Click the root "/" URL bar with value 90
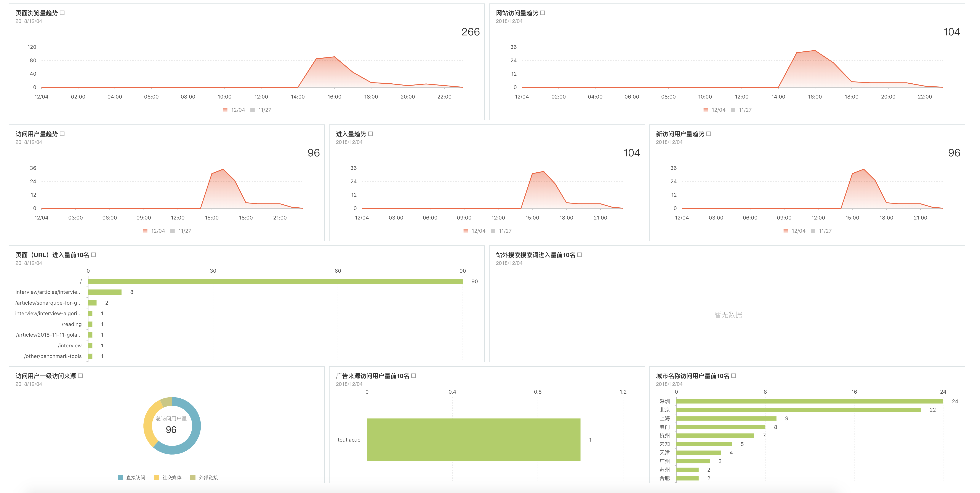The image size is (980, 493). (275, 281)
